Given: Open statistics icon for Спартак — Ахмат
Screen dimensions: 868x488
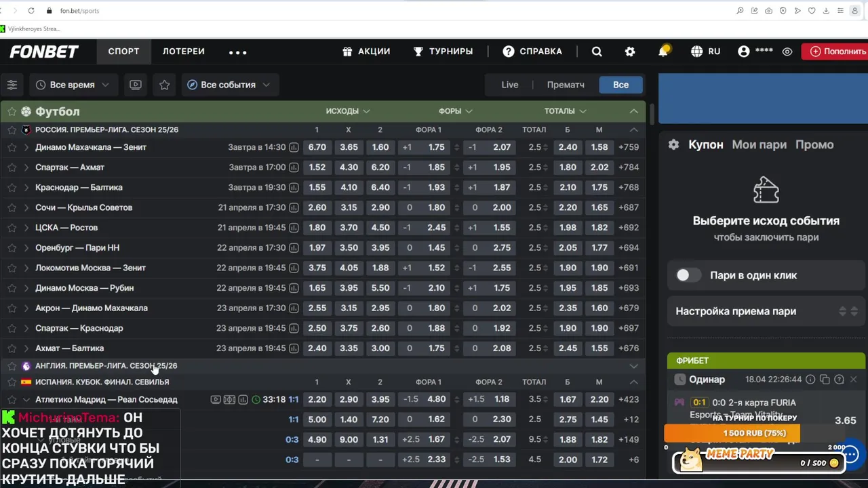Looking at the screenshot, I should 294,167.
